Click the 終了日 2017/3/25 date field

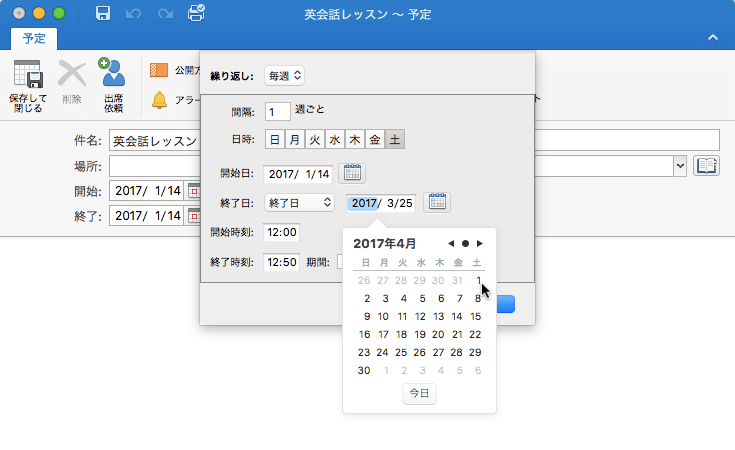click(381, 203)
